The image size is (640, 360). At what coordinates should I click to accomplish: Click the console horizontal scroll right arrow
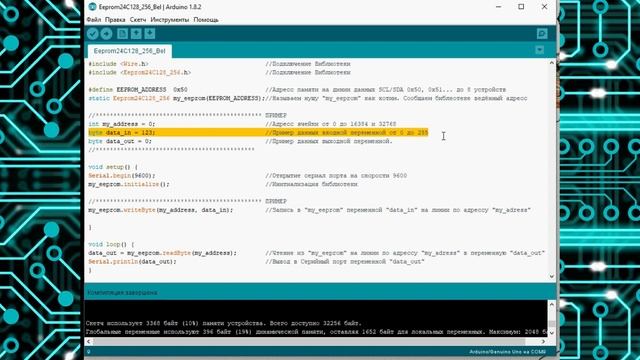click(x=543, y=341)
